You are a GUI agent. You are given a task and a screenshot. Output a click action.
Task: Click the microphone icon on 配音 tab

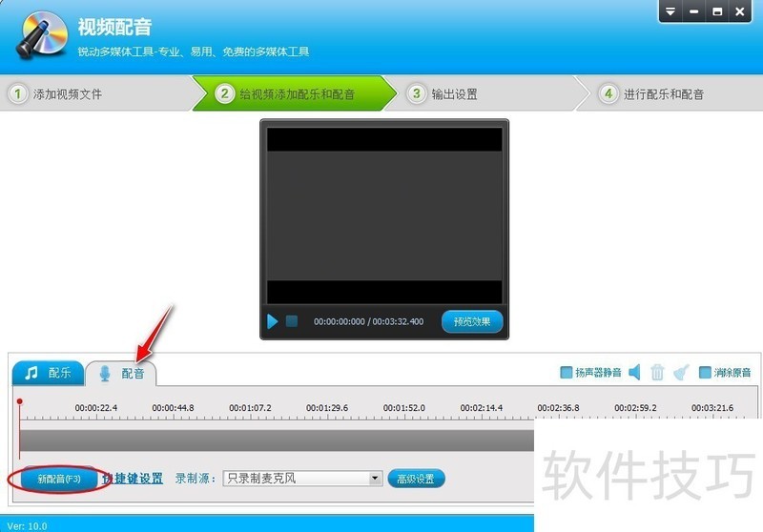point(104,374)
